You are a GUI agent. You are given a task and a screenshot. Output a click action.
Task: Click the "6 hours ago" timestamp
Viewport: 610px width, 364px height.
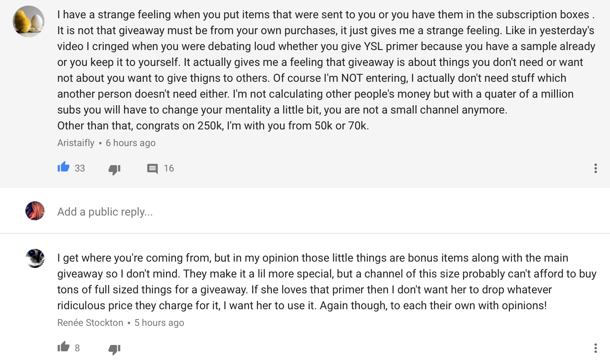tap(130, 143)
